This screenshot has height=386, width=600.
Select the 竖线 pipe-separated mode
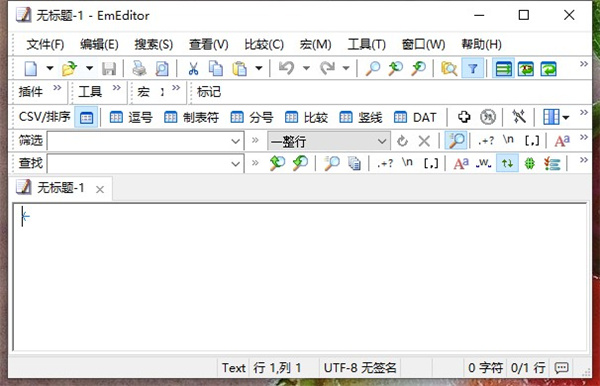point(361,117)
